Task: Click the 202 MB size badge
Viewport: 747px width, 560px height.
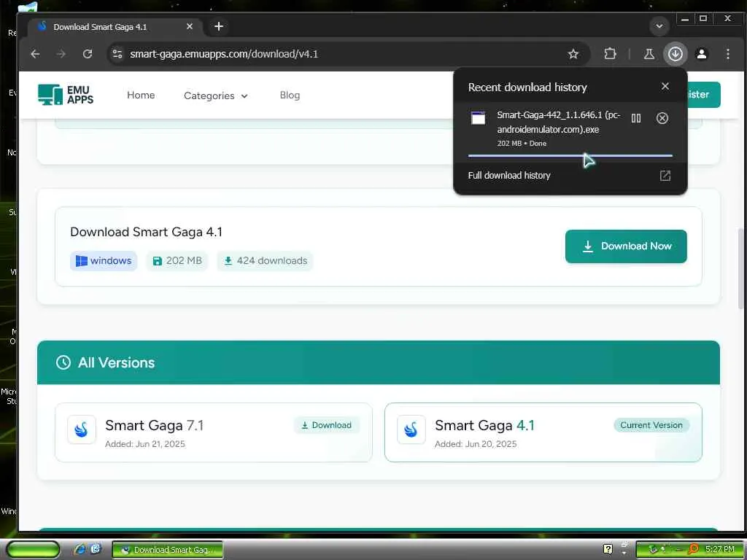Action: coord(177,260)
